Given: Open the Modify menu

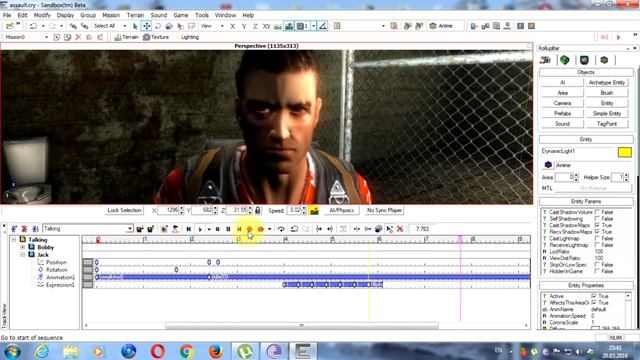Looking at the screenshot, I should pyautogui.click(x=42, y=15).
